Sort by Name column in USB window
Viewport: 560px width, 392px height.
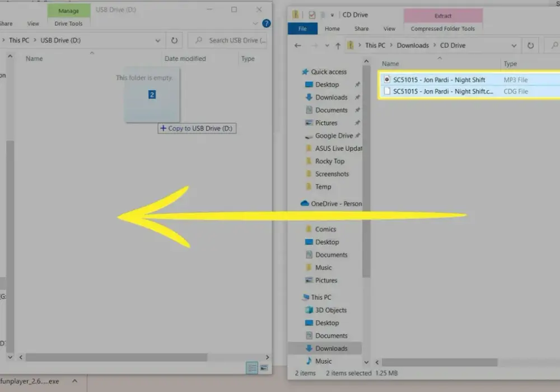click(34, 59)
